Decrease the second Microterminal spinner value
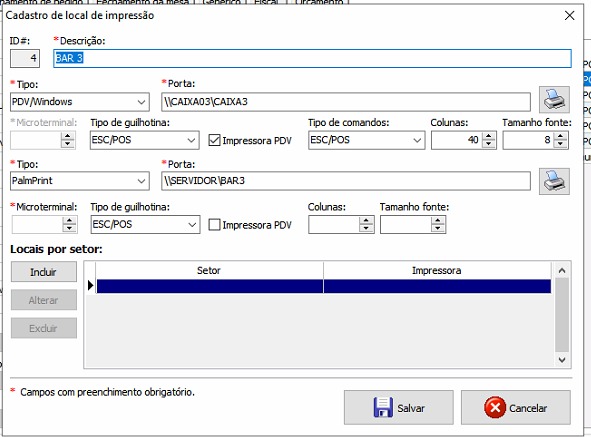 click(69, 228)
